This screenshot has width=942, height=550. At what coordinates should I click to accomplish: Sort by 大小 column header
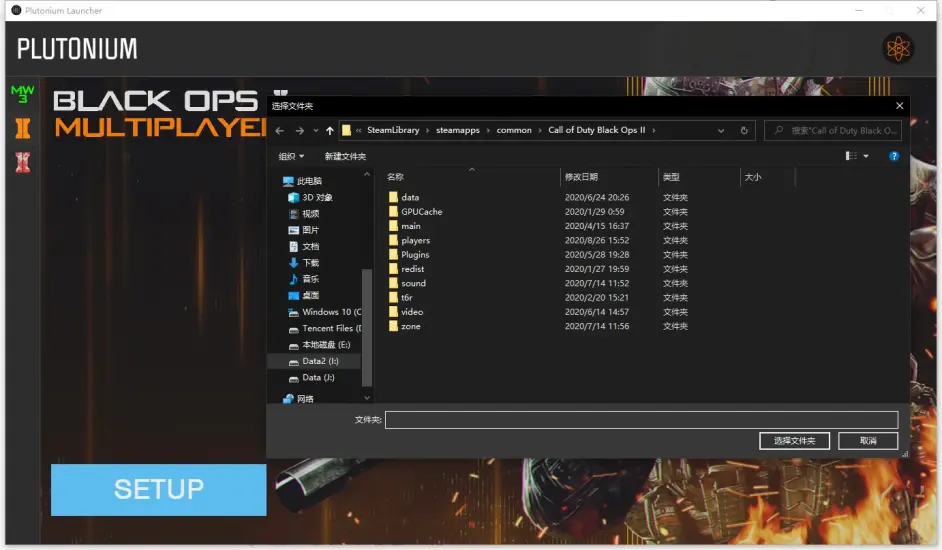753,177
